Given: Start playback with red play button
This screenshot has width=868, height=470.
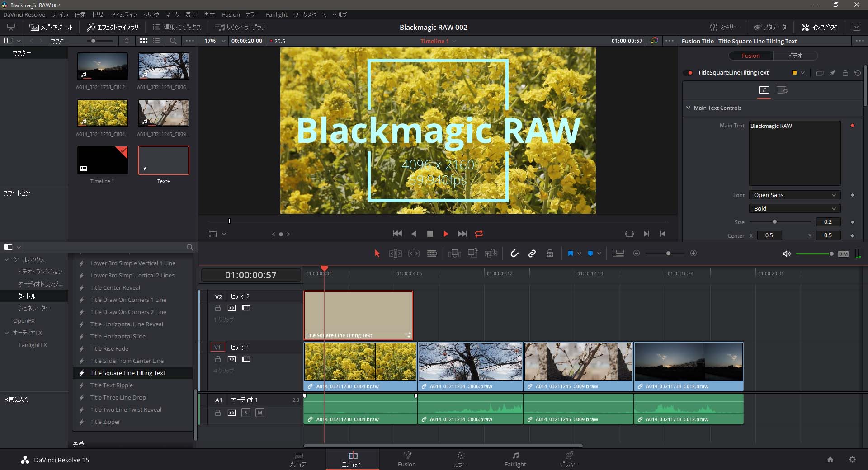Looking at the screenshot, I should [446, 234].
